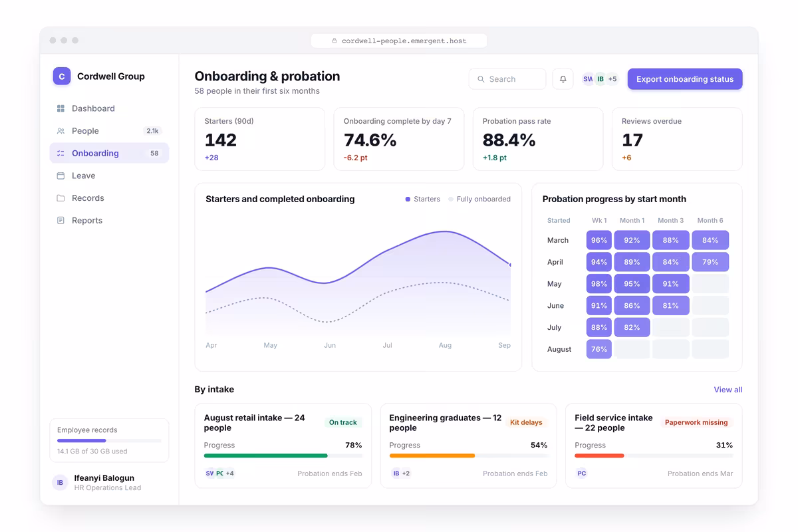Click the Engineering graduates progress bar
The width and height of the screenshot is (798, 532).
[x=468, y=456]
